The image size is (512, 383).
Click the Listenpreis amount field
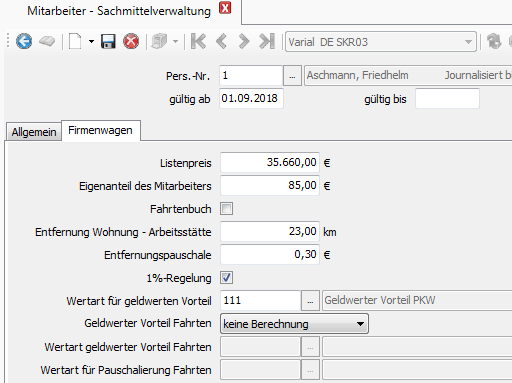click(270, 163)
